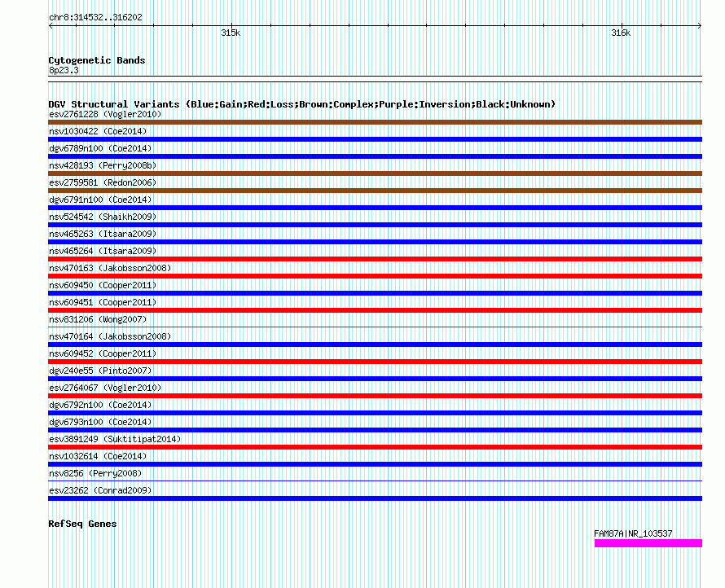Click the 315k ruler position marker
Image resolution: width=725 pixels, height=588 pixels.
click(x=231, y=33)
